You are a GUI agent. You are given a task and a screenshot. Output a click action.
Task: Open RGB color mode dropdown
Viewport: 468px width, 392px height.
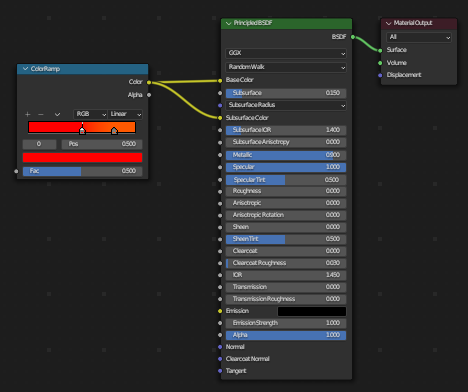click(x=90, y=114)
